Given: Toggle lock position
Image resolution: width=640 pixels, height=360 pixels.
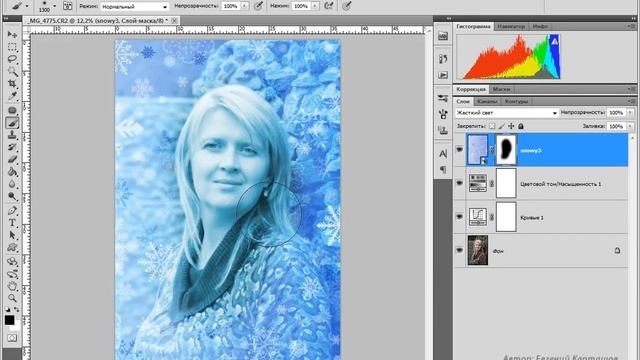Looking at the screenshot, I should (x=511, y=126).
